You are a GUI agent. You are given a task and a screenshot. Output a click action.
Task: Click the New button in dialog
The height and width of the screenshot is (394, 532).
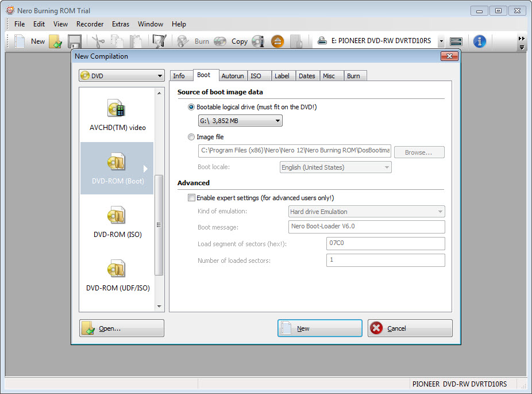[x=320, y=328]
